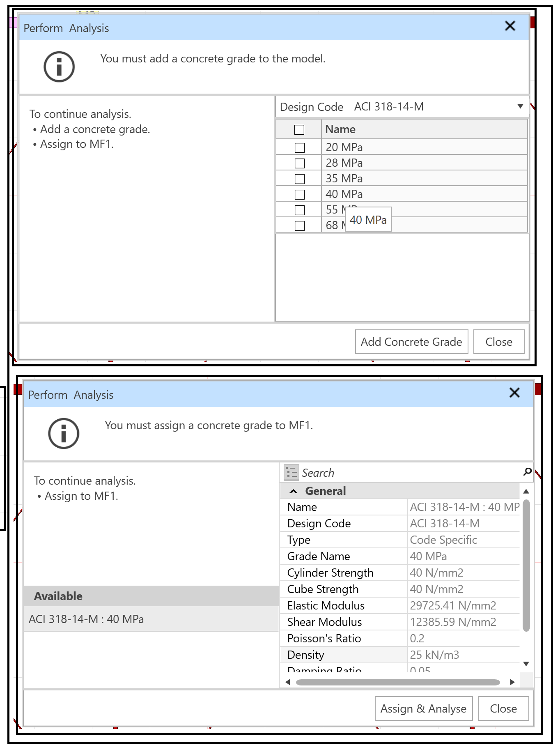Collapse the General properties section
Screen dimensions: 560x752
(293, 491)
